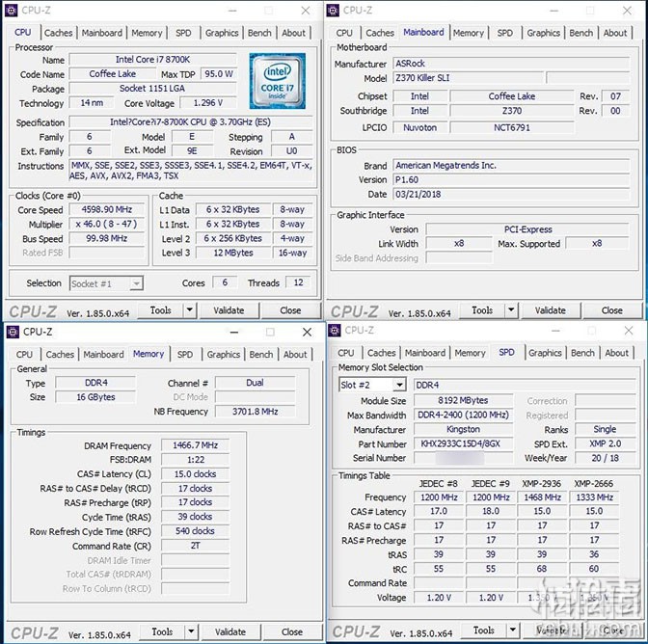648x644 pixels.
Task: Open Slot #2 memory slot dropdown
Action: [x=372, y=385]
